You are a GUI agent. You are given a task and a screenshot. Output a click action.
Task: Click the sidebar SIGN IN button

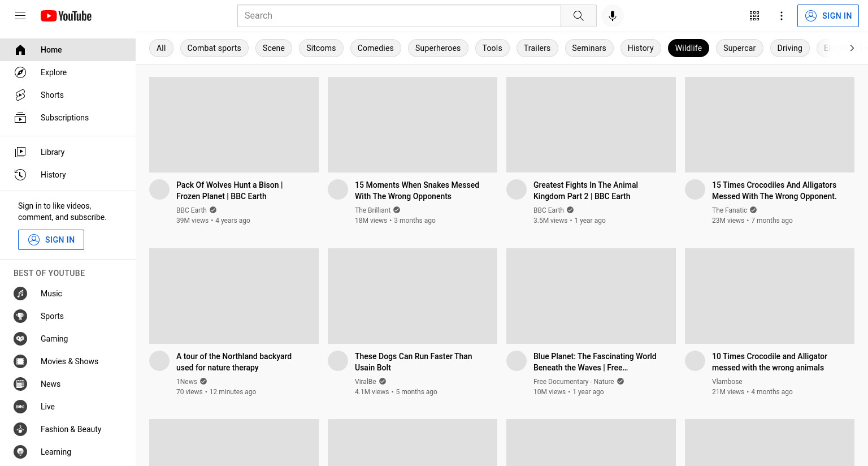pos(51,240)
